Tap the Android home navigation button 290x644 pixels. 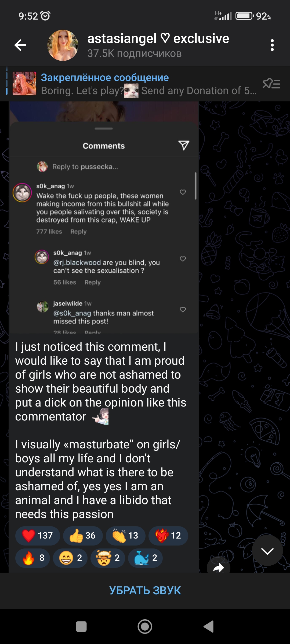click(145, 627)
